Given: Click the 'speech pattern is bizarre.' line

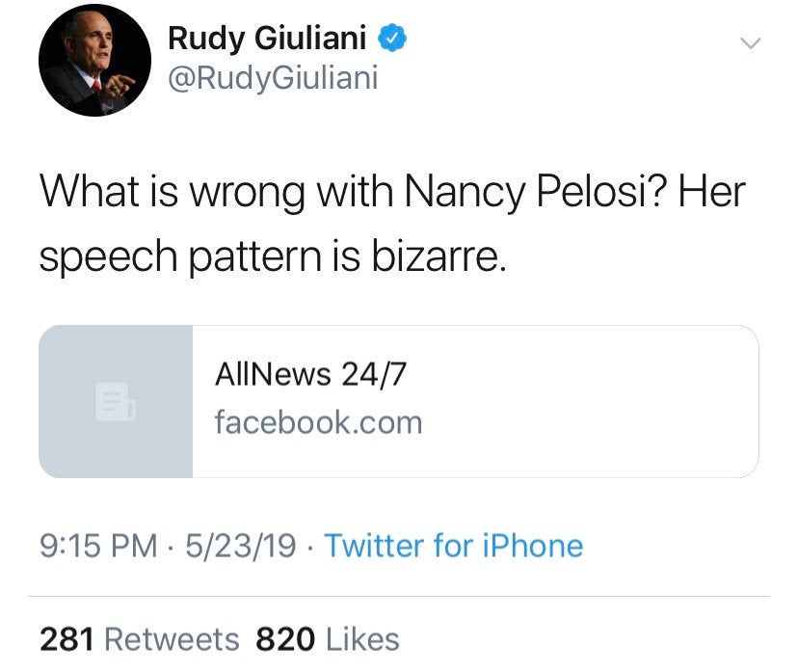Looking at the screenshot, I should click(272, 256).
